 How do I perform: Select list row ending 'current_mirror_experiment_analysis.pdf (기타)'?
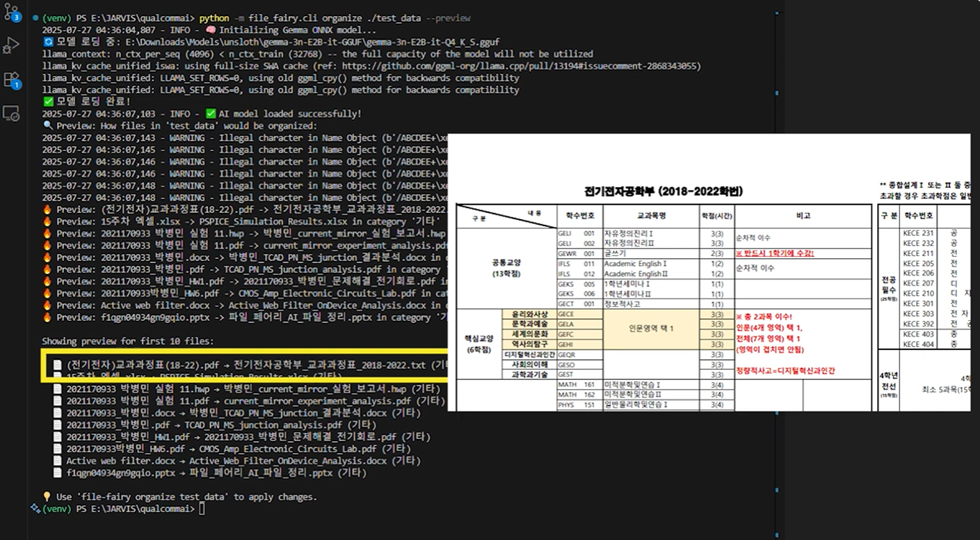coord(250,401)
